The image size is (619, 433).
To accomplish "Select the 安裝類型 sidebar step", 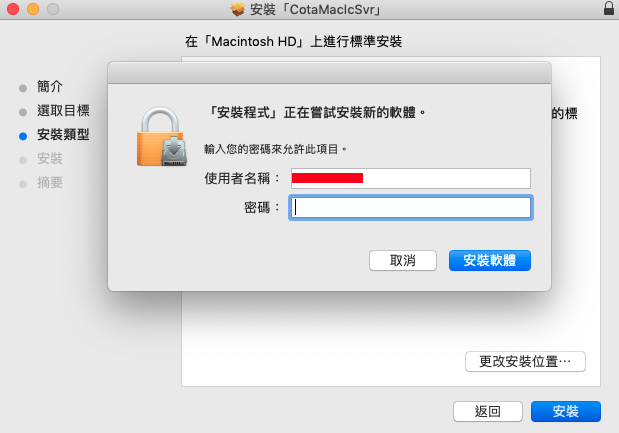I will coord(63,135).
